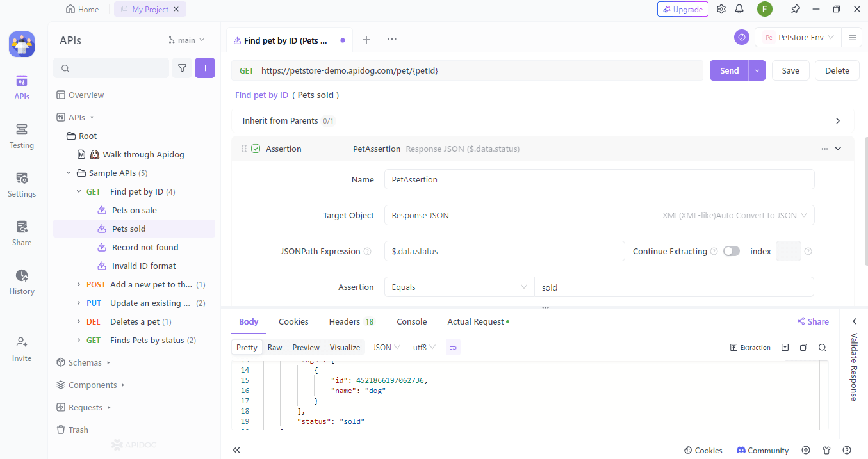This screenshot has height=459, width=868.
Task: Select the Preview view tab
Action: coord(306,347)
